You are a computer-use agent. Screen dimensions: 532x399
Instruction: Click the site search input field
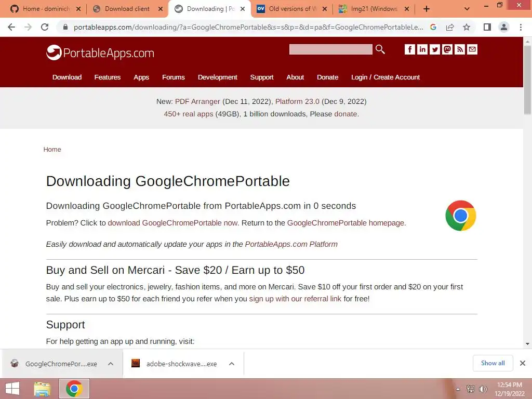(330, 49)
